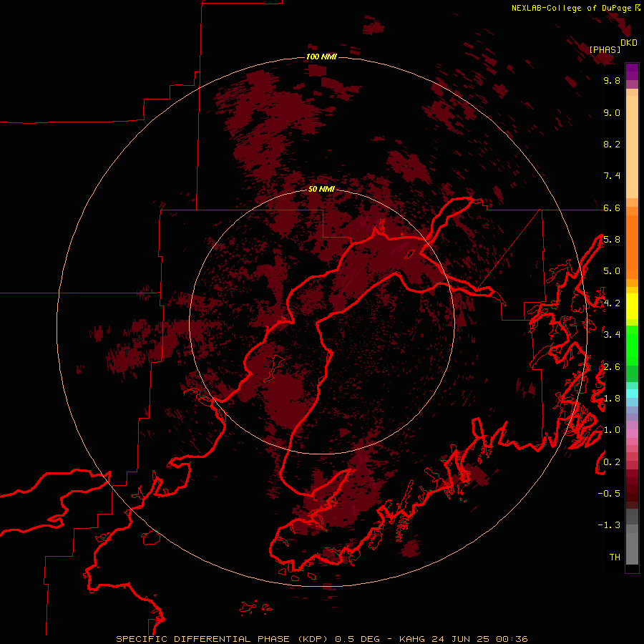Pick the yellow segment of the color bar

click(632, 306)
